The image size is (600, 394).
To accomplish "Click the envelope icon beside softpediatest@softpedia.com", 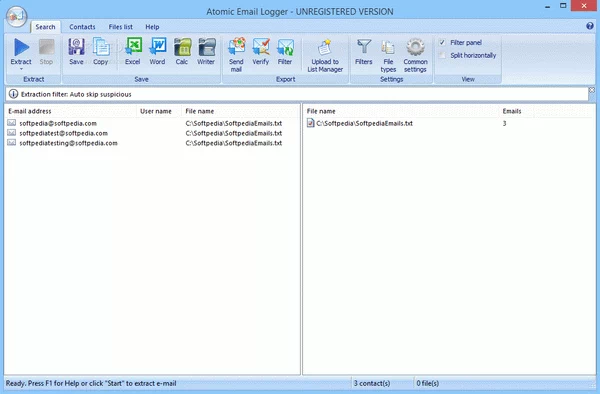I will tap(11, 133).
